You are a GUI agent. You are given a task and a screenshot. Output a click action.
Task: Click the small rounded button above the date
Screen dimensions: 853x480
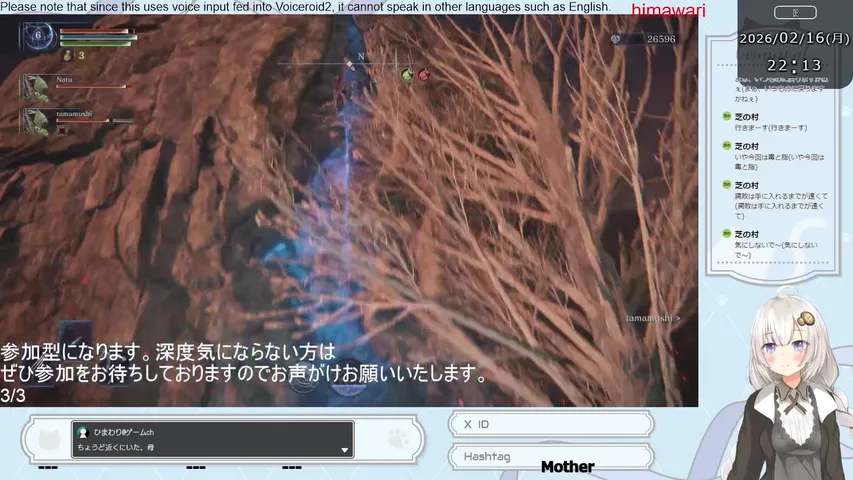pos(795,13)
